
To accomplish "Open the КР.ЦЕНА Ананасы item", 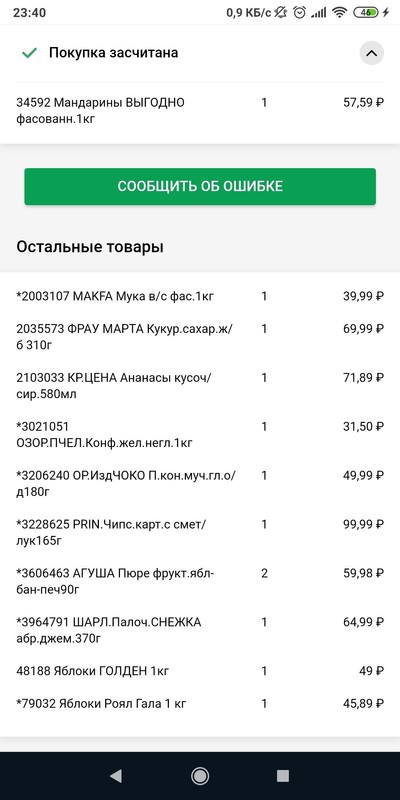I will point(200,386).
